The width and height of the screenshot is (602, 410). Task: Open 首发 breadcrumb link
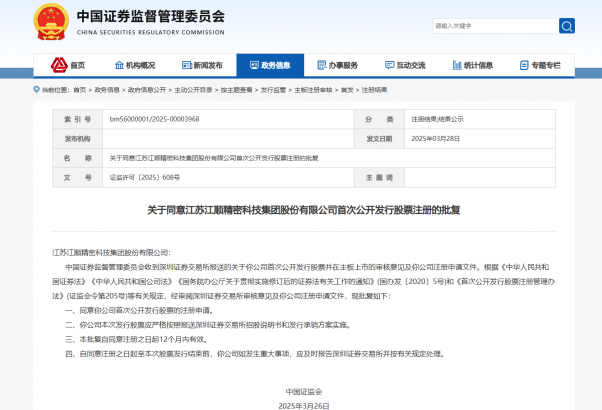pos(347,90)
